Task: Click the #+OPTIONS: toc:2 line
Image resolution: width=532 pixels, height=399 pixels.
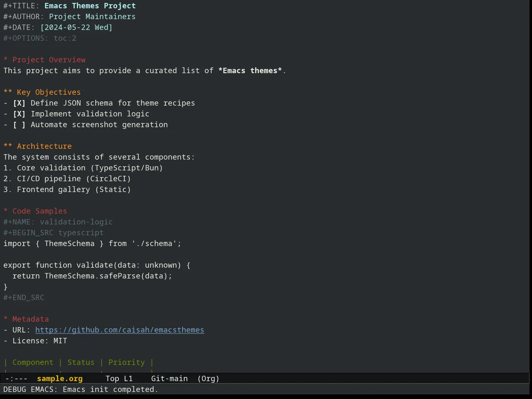Action: pyautogui.click(x=40, y=38)
